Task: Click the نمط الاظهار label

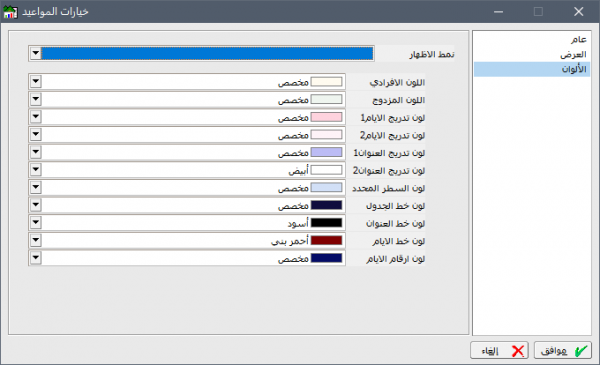Action: click(x=432, y=54)
